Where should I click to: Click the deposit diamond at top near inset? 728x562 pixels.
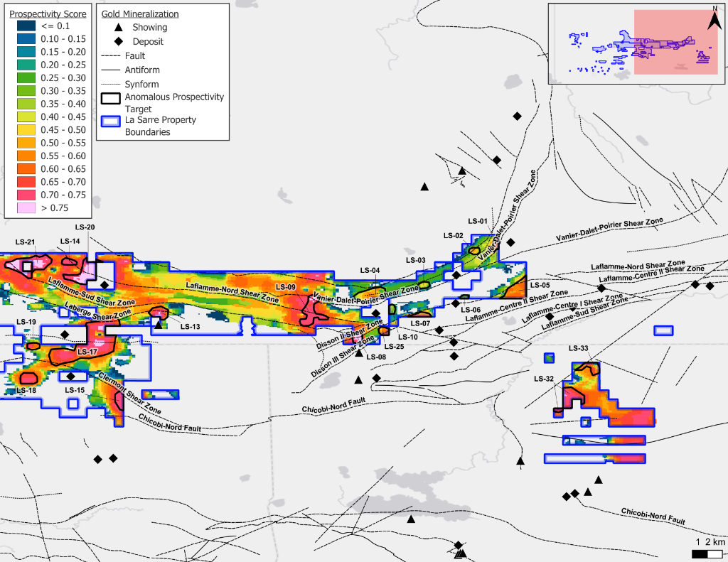(518, 116)
